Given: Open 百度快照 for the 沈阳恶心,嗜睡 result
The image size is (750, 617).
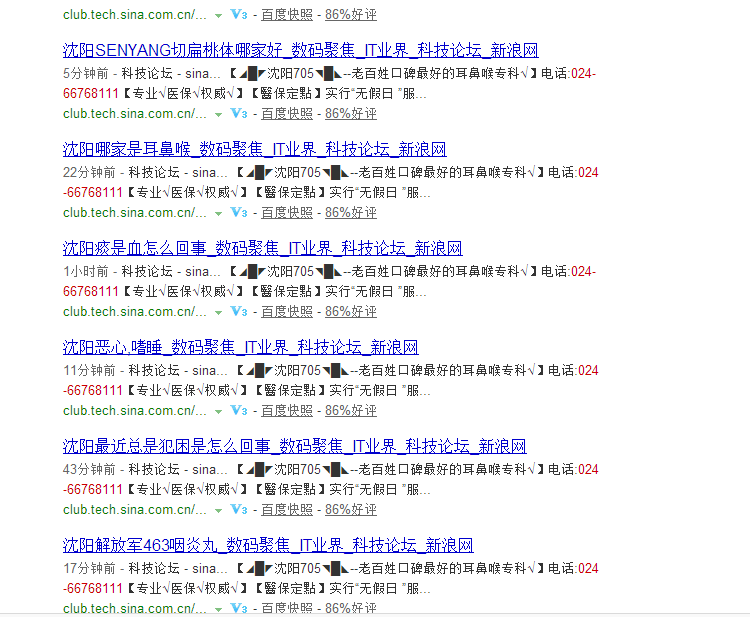Looking at the screenshot, I should tap(287, 411).
